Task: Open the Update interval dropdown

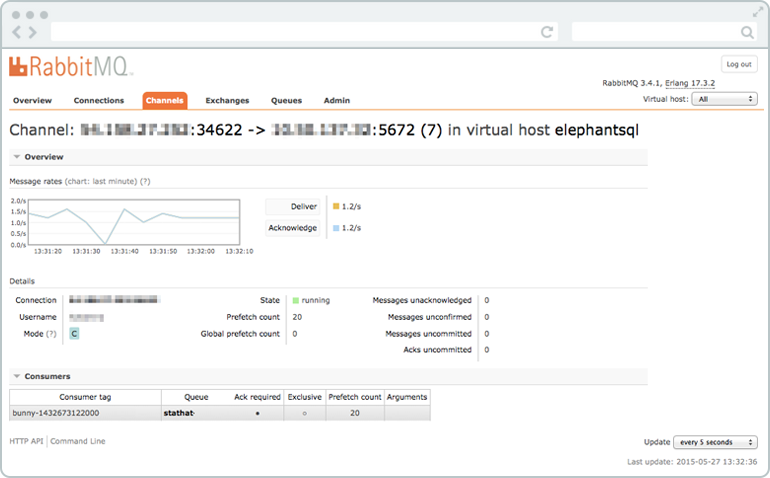Action: pyautogui.click(x=715, y=442)
